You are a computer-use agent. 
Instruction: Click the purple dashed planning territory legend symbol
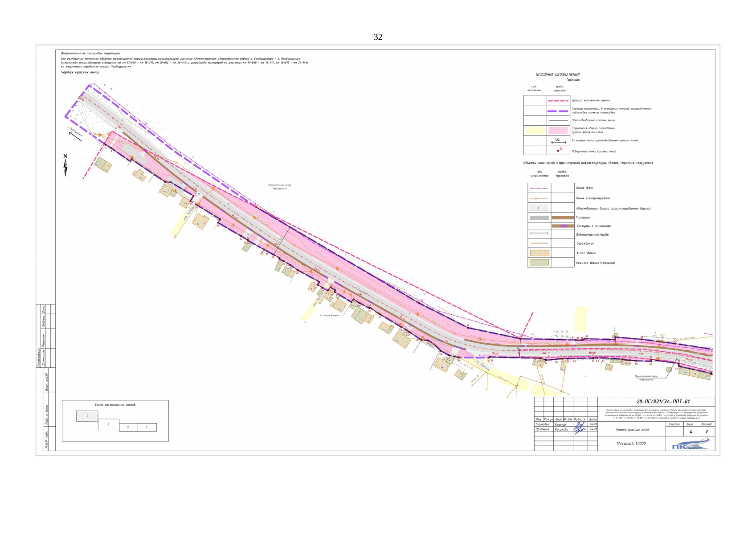[558, 111]
